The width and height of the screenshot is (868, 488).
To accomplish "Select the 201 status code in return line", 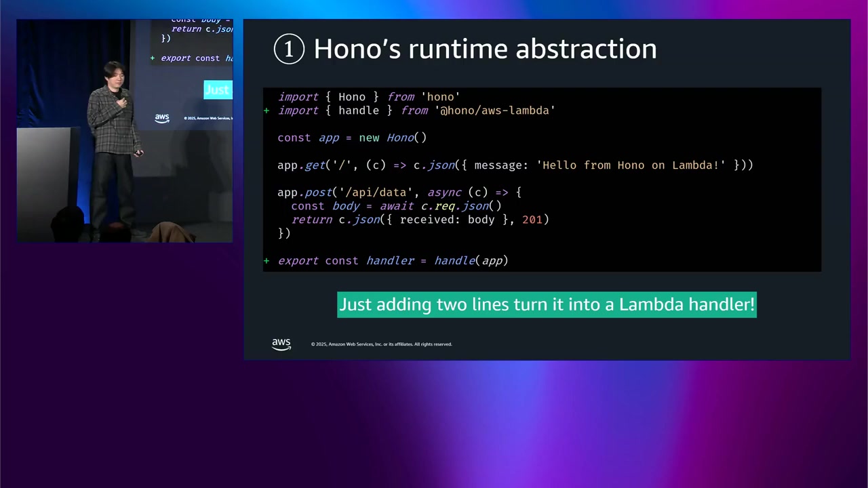I will click(x=533, y=220).
